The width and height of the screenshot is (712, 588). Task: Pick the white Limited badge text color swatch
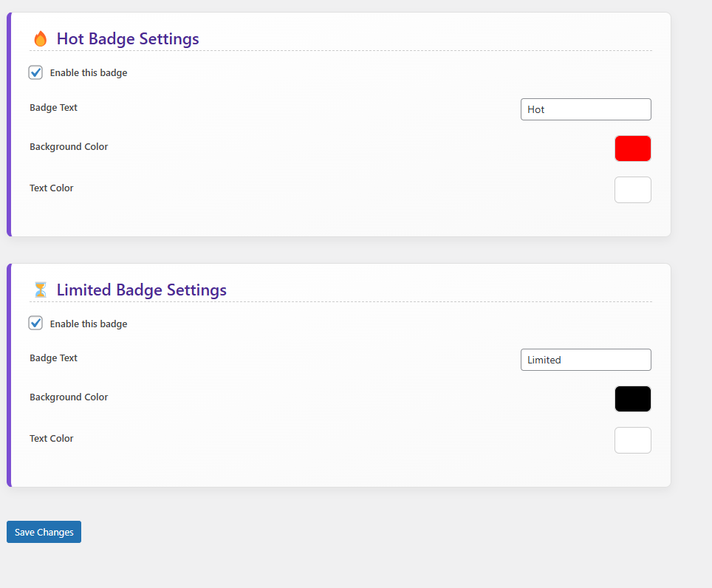(x=632, y=440)
